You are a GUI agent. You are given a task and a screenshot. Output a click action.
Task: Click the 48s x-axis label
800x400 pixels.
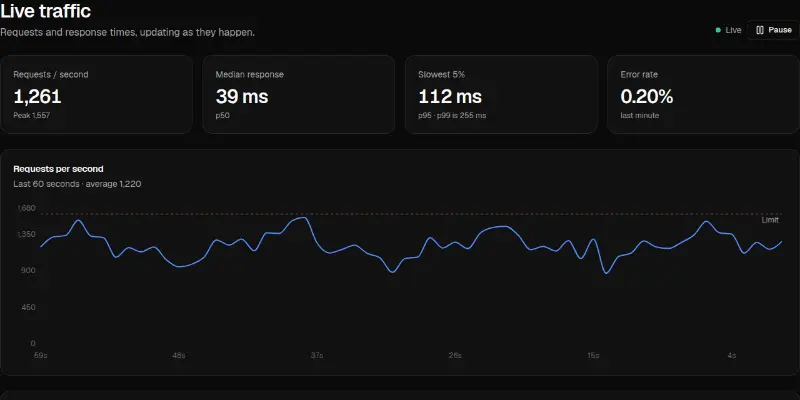[x=179, y=356]
